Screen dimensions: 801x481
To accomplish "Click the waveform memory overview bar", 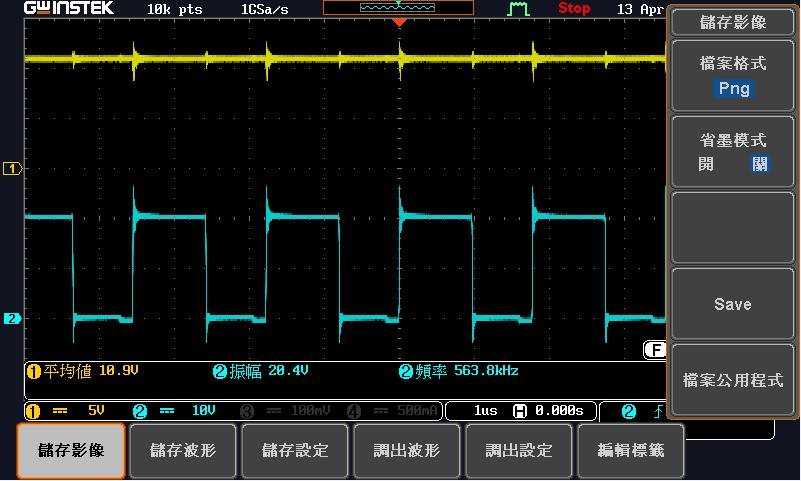I will (398, 8).
